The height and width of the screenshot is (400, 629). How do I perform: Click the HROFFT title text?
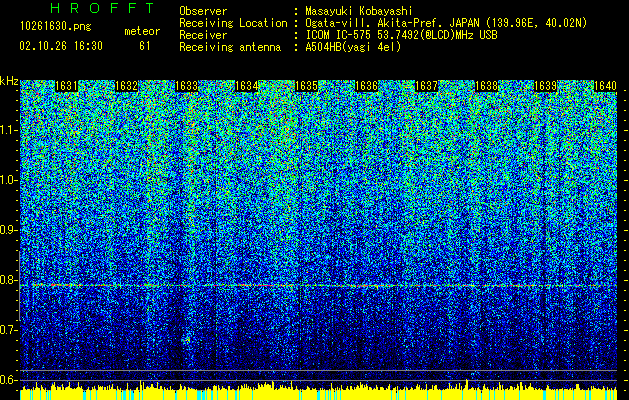click(x=102, y=8)
